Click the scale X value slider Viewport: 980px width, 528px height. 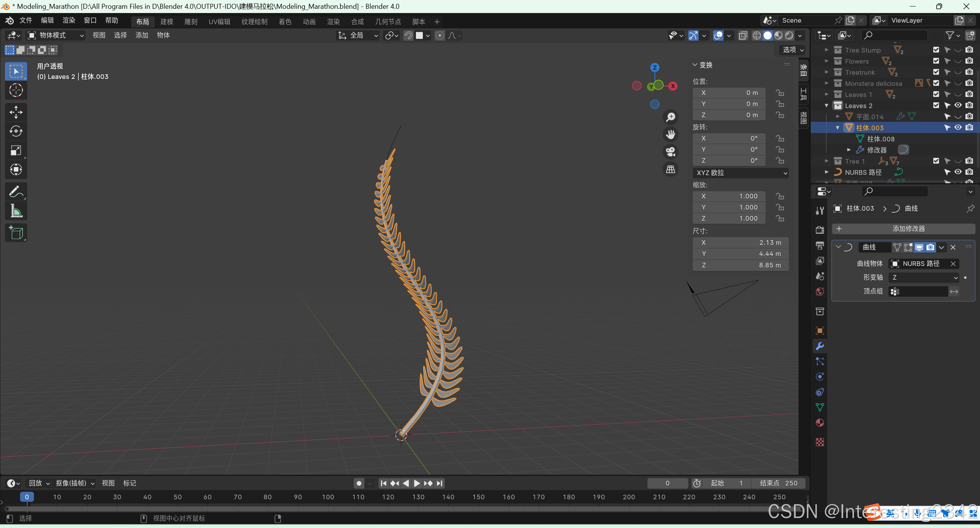[728, 196]
